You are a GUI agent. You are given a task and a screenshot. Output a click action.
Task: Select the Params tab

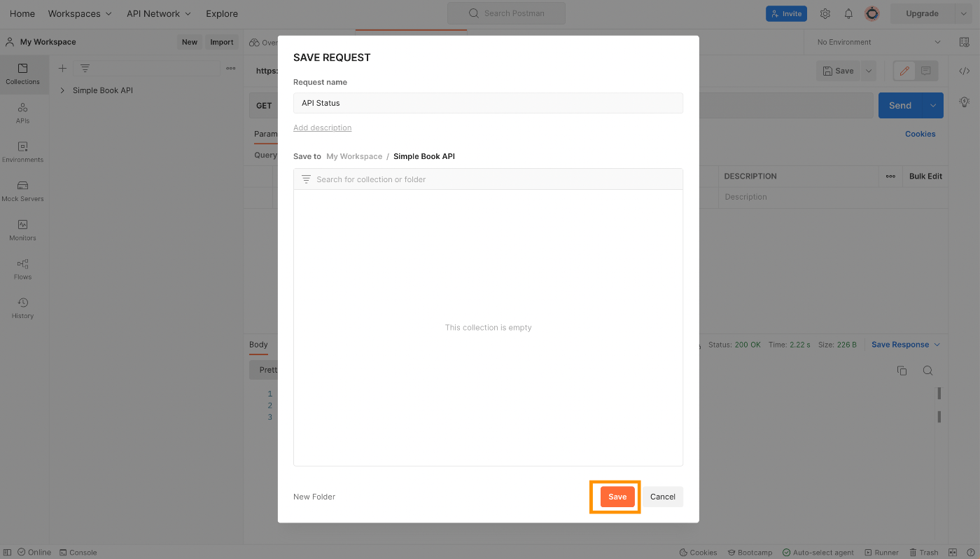pos(266,134)
